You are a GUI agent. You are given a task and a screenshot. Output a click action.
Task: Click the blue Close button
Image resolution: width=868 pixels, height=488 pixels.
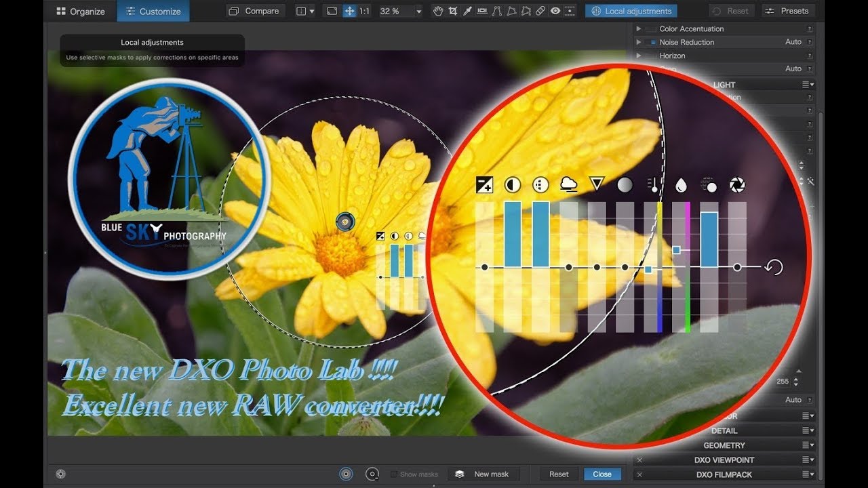coord(602,474)
